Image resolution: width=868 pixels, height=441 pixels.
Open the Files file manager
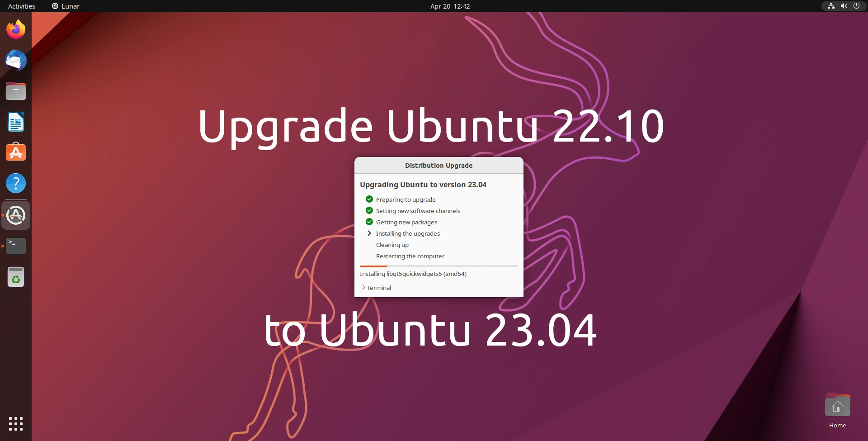(x=16, y=91)
